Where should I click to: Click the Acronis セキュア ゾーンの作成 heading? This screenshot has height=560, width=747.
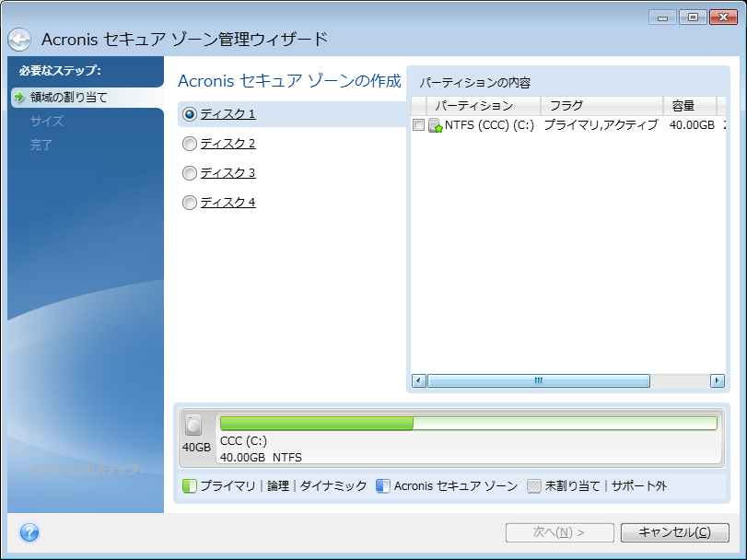pyautogui.click(x=289, y=81)
